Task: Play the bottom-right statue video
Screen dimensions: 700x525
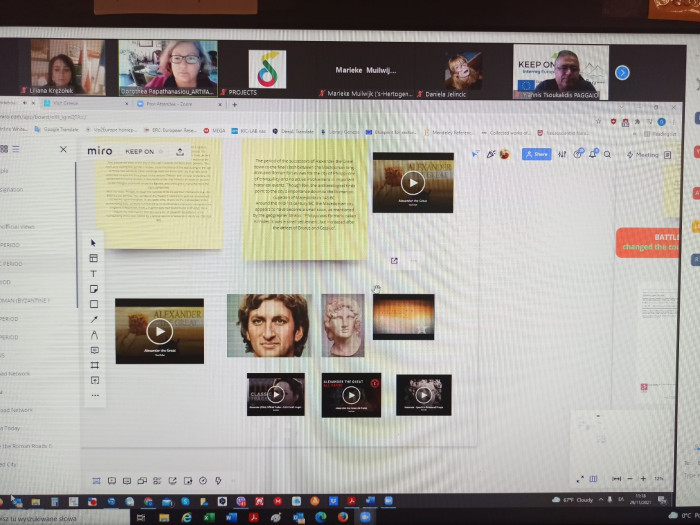Action: pos(424,395)
